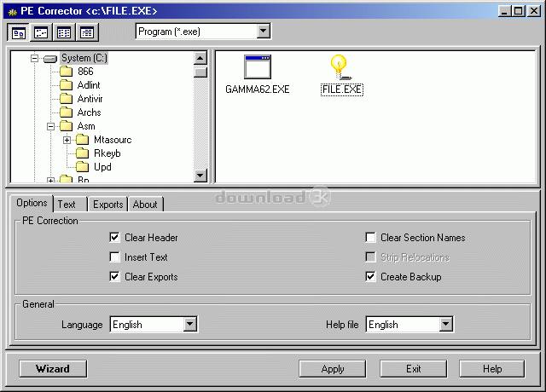The height and width of the screenshot is (392, 546).
Task: Open the Program (*.exe) file type dropdown
Action: point(264,32)
